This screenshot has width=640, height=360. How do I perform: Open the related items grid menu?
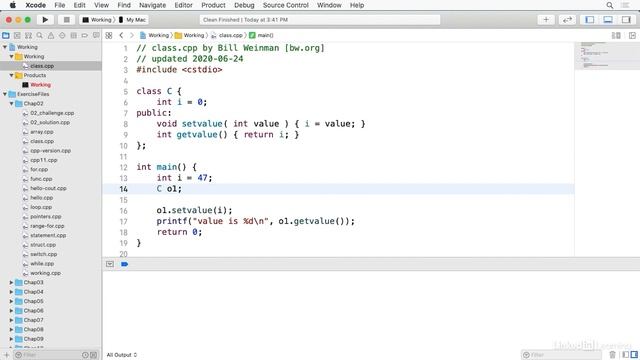coord(109,36)
